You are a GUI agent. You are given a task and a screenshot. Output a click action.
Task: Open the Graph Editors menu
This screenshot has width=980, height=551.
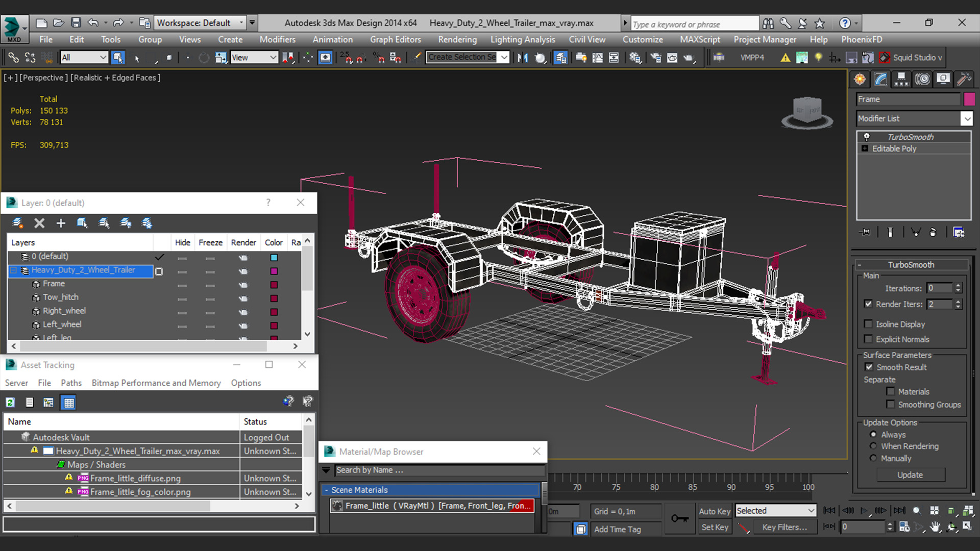[396, 39]
